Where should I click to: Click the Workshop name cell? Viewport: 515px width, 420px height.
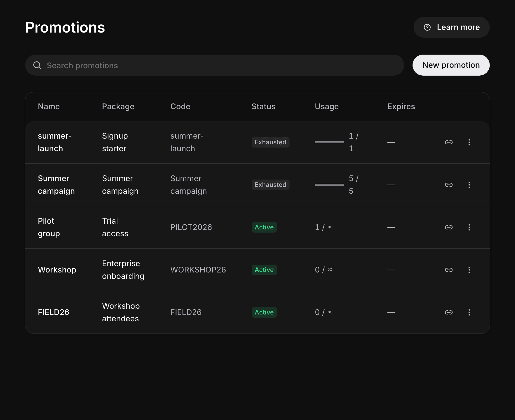pyautogui.click(x=57, y=270)
